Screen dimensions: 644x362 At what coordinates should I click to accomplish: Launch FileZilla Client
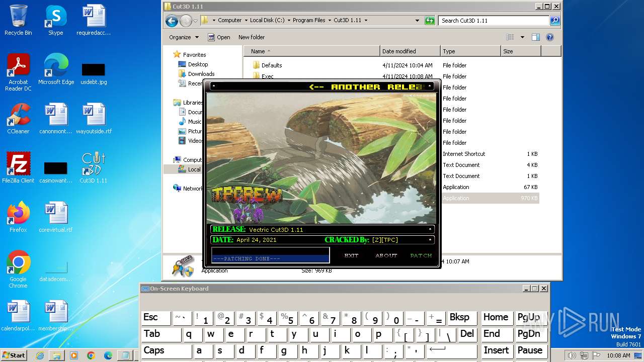[x=18, y=167]
